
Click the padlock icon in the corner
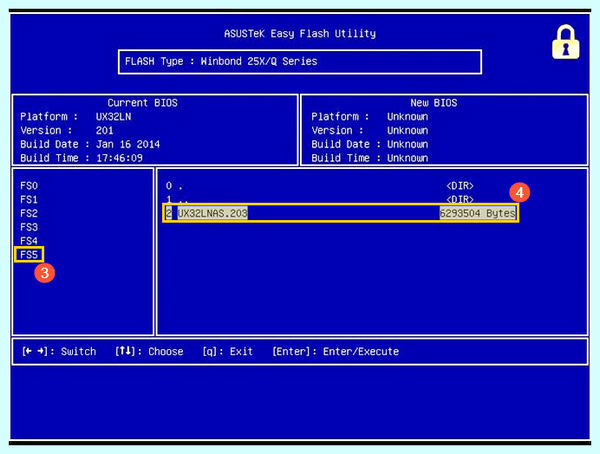[565, 42]
